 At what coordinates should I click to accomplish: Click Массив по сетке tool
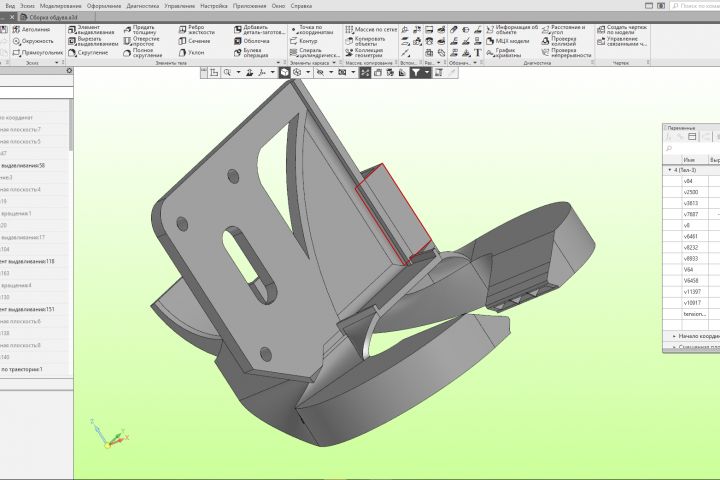(371, 29)
